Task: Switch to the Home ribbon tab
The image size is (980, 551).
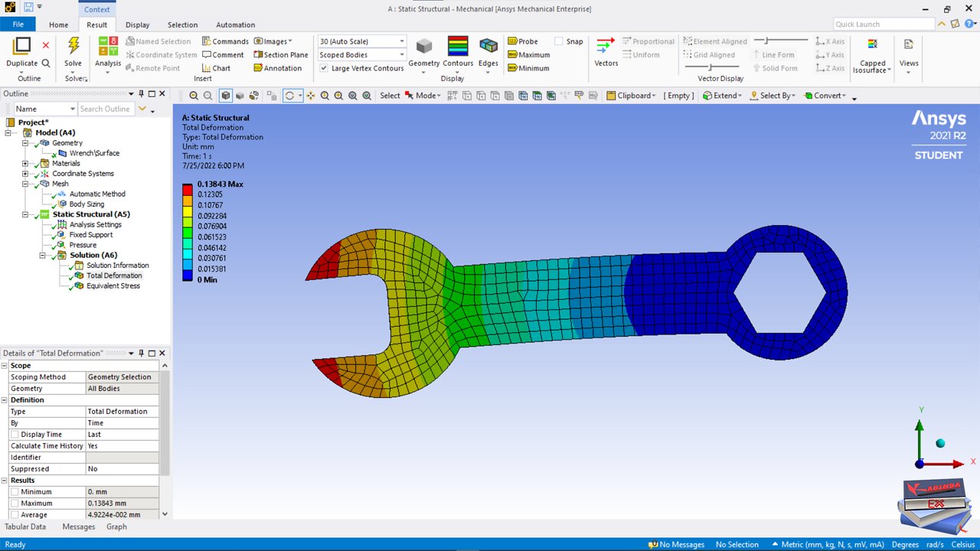Action: [58, 24]
